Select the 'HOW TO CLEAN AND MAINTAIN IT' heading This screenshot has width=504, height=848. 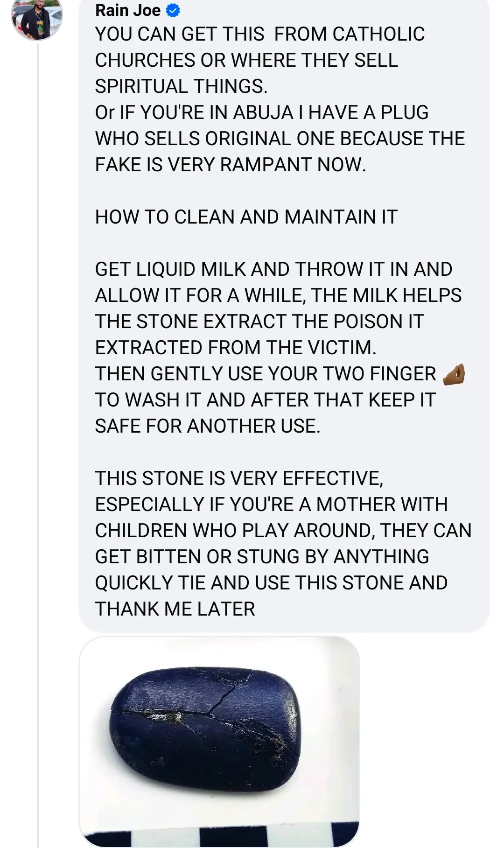click(x=246, y=217)
